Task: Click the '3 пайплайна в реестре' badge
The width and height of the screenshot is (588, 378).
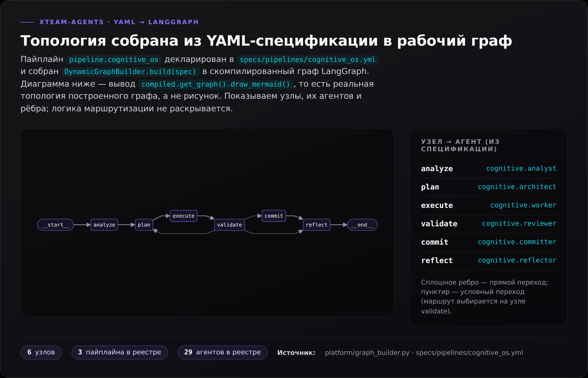Action: [119, 352]
